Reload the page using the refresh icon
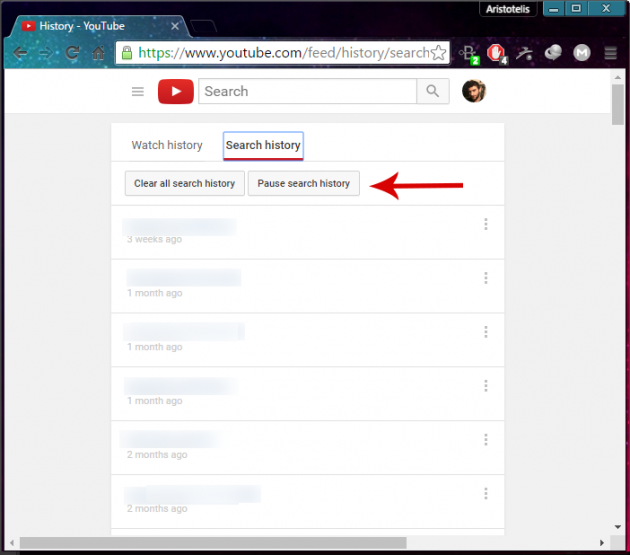This screenshot has height=555, width=630. point(73,53)
